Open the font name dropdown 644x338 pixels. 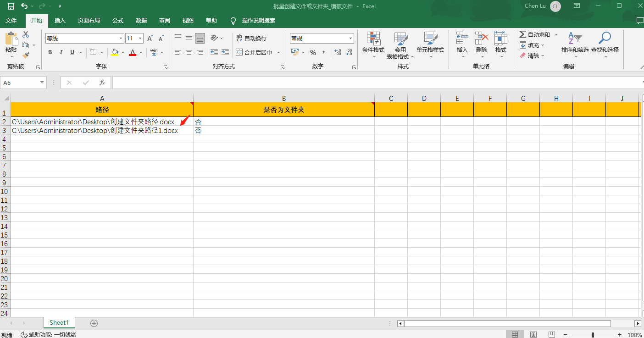pyautogui.click(x=120, y=38)
